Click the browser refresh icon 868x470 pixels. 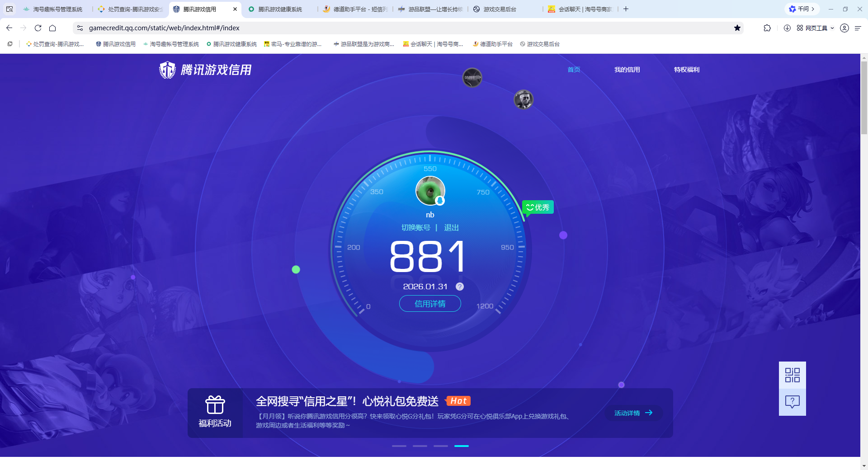tap(38, 28)
